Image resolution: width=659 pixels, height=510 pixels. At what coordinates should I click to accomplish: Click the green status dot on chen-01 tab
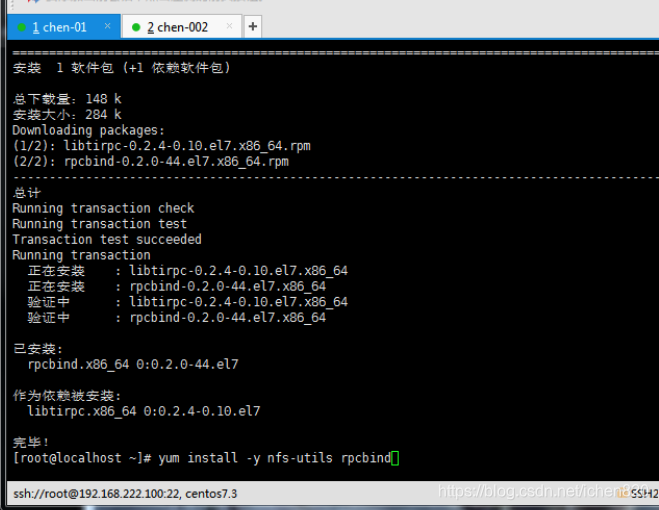pos(22,27)
